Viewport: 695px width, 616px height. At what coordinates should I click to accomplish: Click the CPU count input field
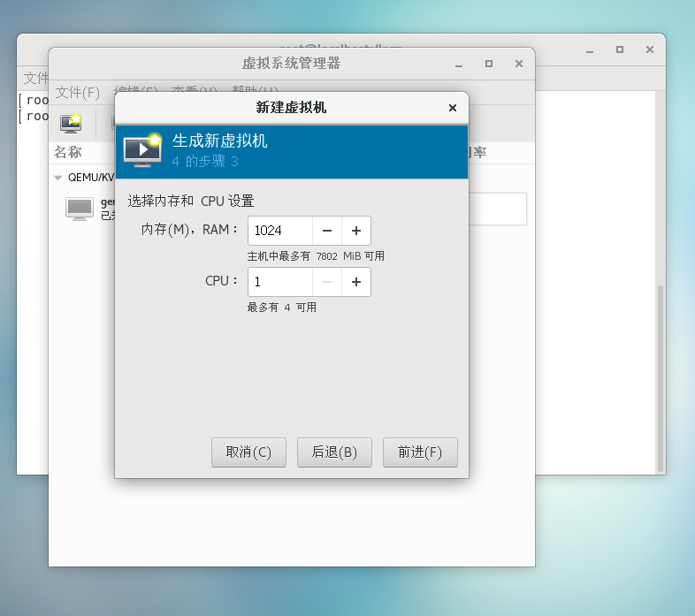click(279, 282)
